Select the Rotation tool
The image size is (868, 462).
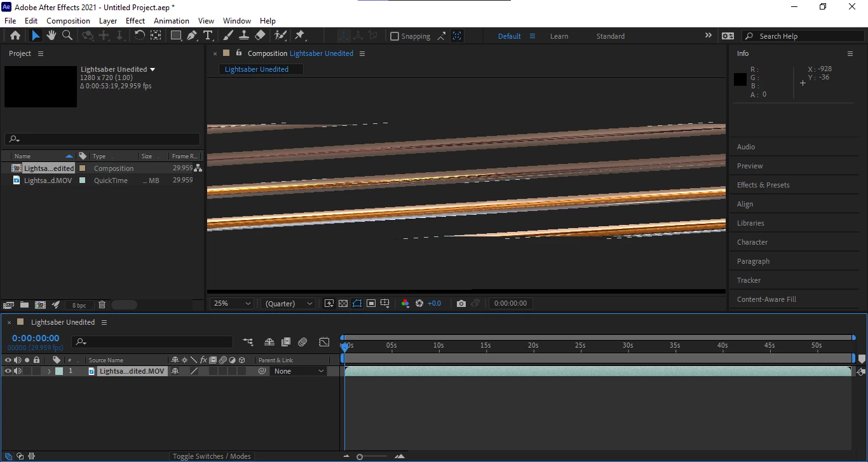pyautogui.click(x=140, y=36)
